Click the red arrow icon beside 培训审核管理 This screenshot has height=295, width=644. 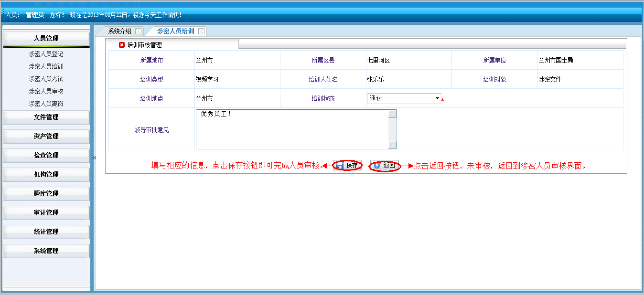click(x=122, y=45)
